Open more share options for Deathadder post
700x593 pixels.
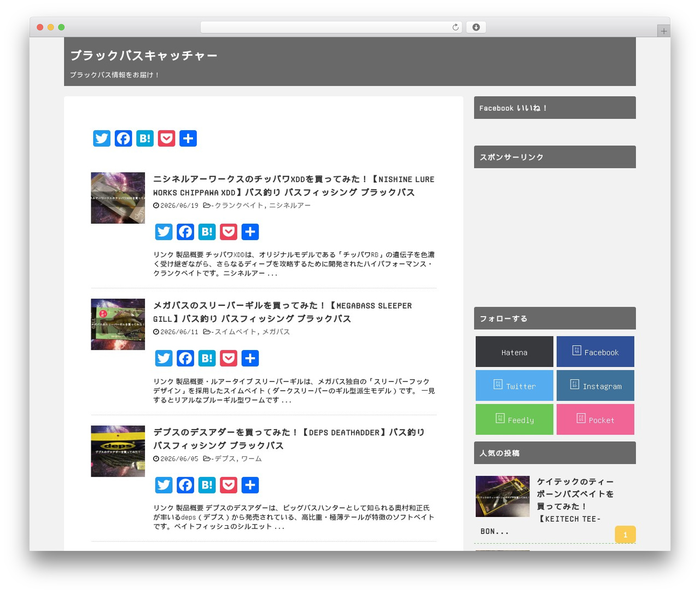click(x=250, y=485)
